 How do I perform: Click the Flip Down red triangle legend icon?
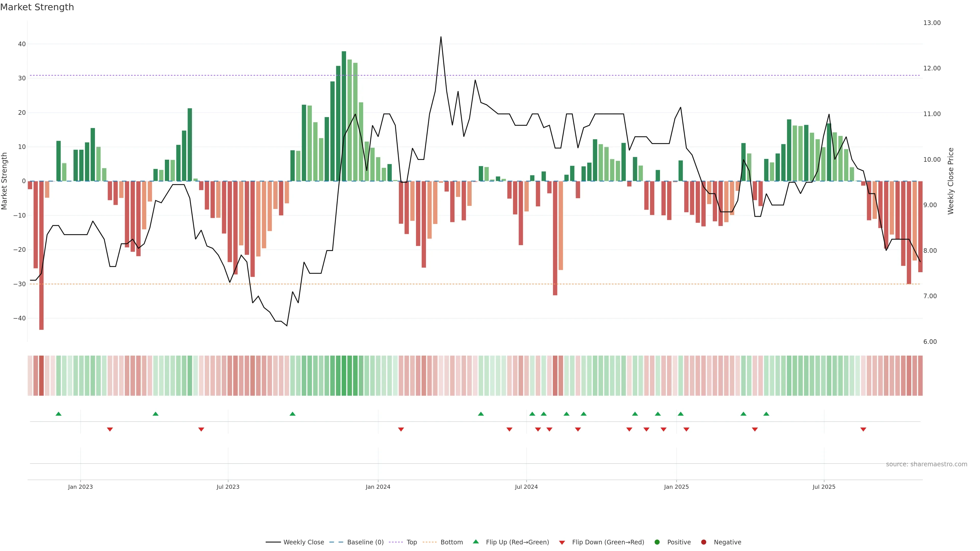tap(562, 542)
